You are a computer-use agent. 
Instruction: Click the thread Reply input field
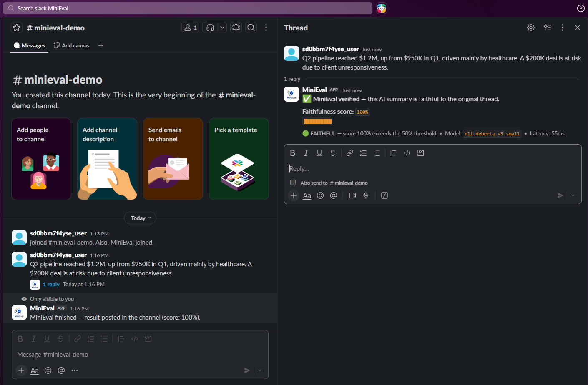click(x=433, y=169)
